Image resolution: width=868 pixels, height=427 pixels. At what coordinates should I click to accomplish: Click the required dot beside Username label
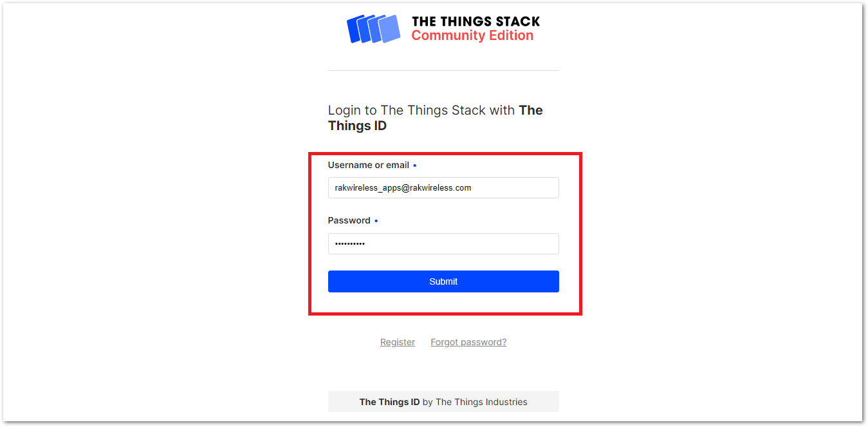pos(414,166)
